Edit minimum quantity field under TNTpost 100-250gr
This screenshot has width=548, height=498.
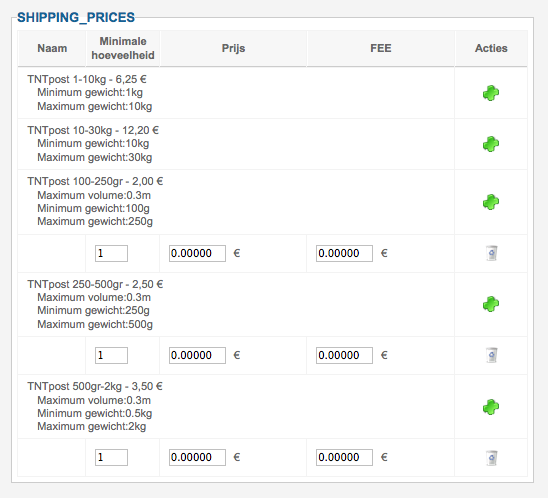click(x=111, y=253)
